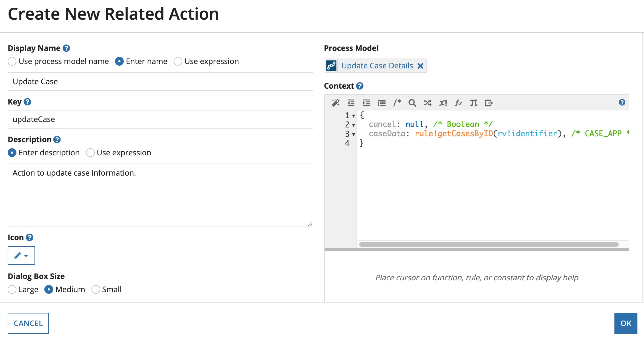Collapse code fold at line 3
Viewport: 644px width, 343px height.
[353, 135]
